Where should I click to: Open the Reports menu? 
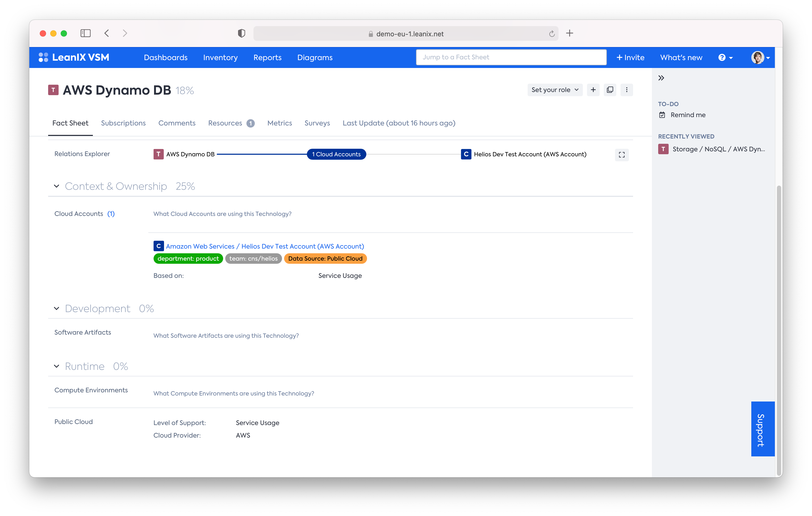267,57
